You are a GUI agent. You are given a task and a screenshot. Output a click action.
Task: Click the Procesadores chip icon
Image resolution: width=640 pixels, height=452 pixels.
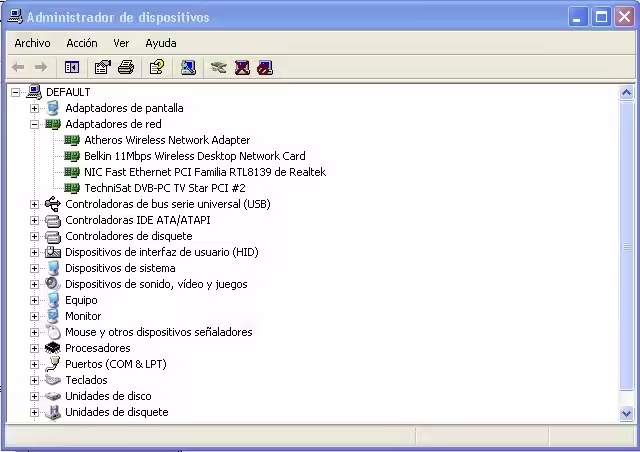(x=53, y=348)
